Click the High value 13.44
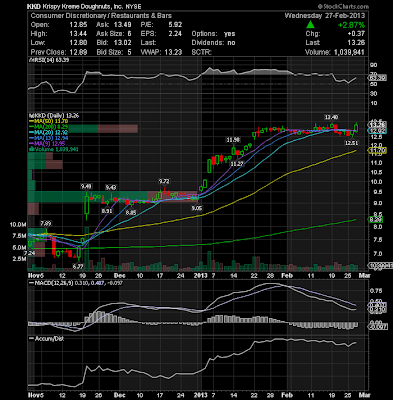Image resolution: width=393 pixels, height=400 pixels. [78, 34]
